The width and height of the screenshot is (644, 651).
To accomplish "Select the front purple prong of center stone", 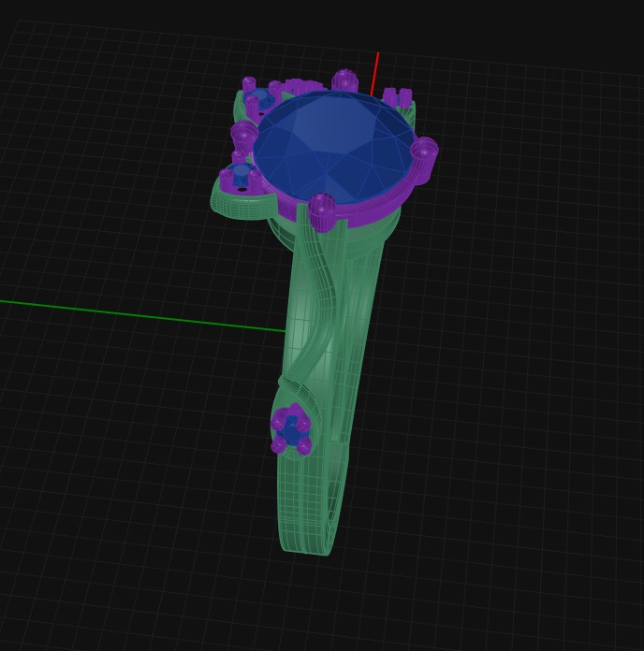I will tap(322, 212).
